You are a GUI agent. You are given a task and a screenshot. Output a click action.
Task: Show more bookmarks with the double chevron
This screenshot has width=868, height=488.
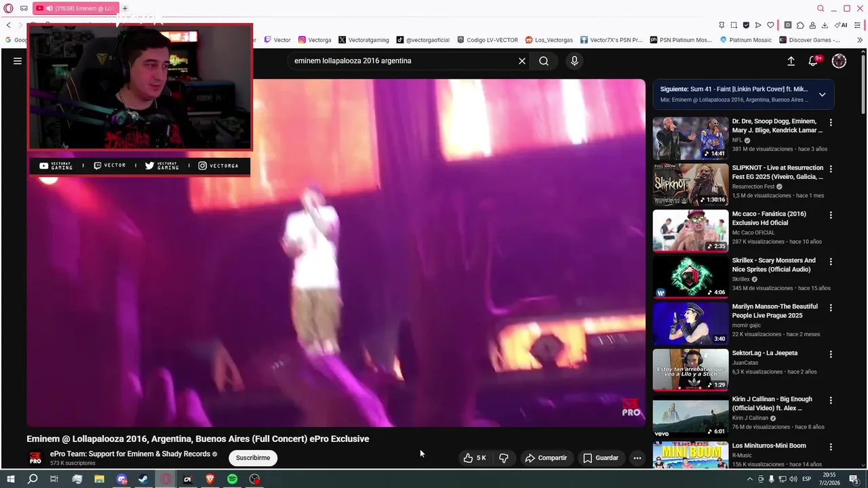(860, 40)
